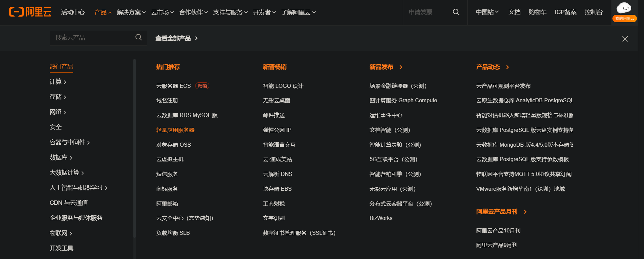Expand the 大数据计算 category
The height and width of the screenshot is (259, 644).
(67, 173)
